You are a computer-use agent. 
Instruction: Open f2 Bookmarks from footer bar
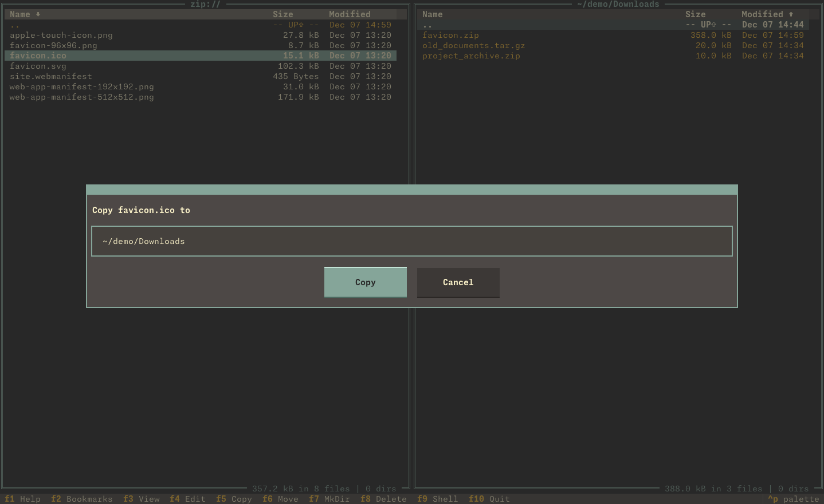[x=82, y=499]
